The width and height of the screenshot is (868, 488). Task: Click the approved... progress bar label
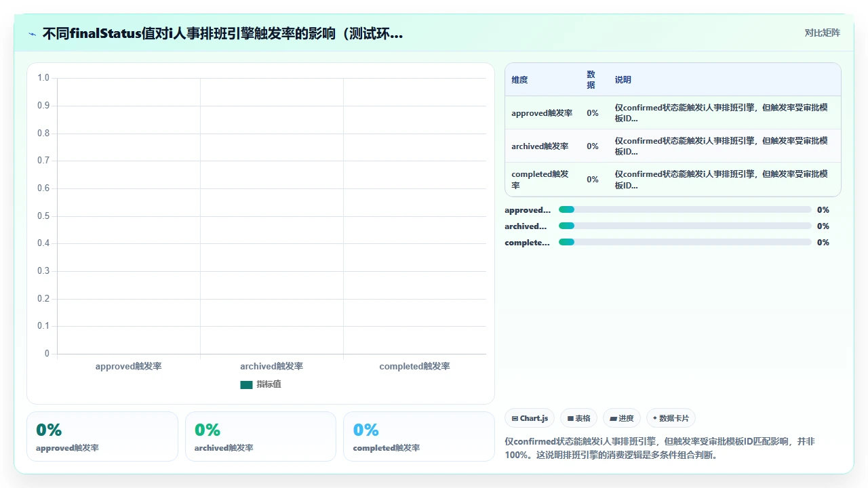528,210
